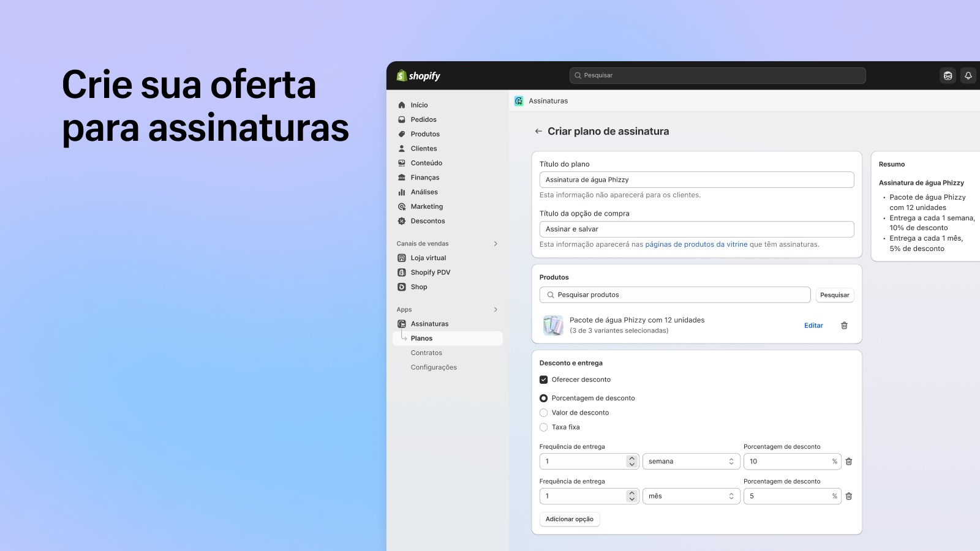
Task: Delete the weekly 10% discount option
Action: [849, 462]
